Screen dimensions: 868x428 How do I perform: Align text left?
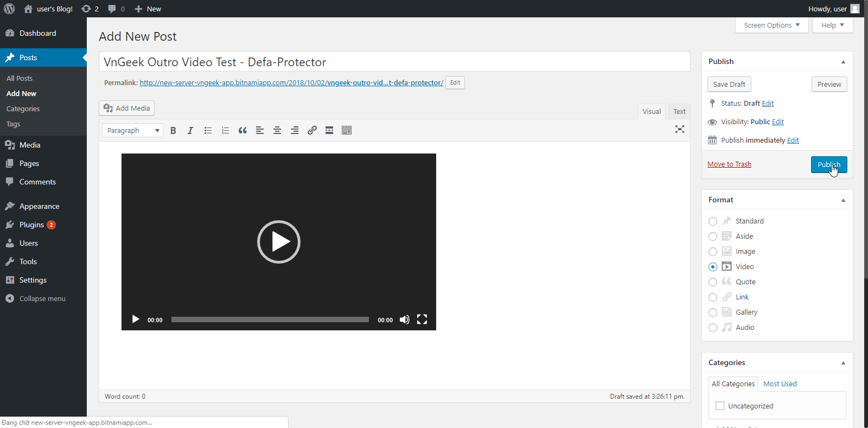(x=260, y=130)
